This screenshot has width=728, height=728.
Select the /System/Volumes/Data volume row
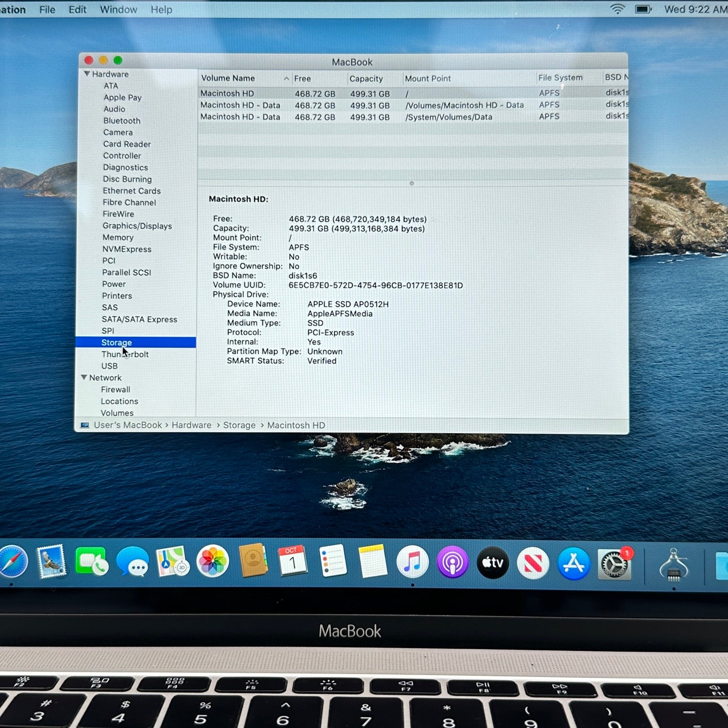413,117
